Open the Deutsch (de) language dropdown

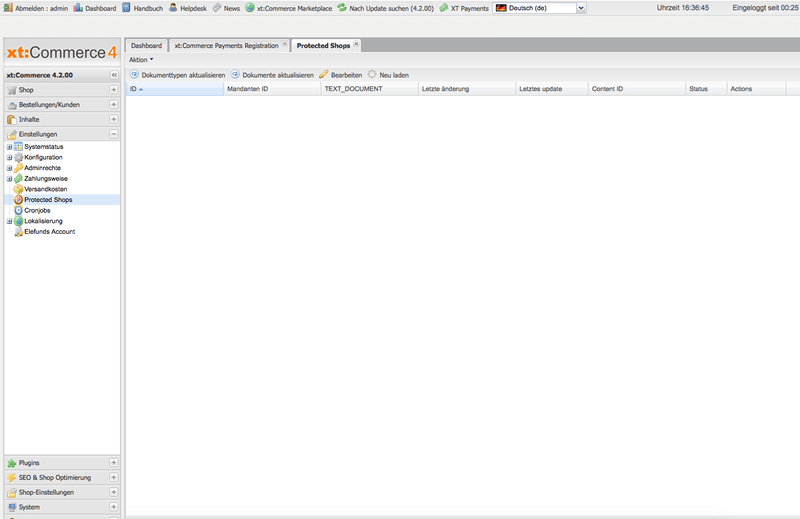pos(581,8)
